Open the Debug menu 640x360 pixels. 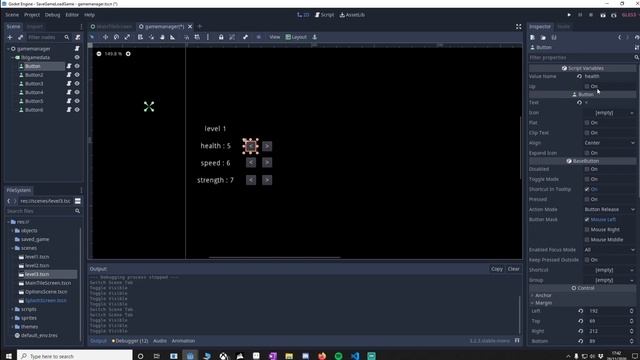tap(52, 15)
